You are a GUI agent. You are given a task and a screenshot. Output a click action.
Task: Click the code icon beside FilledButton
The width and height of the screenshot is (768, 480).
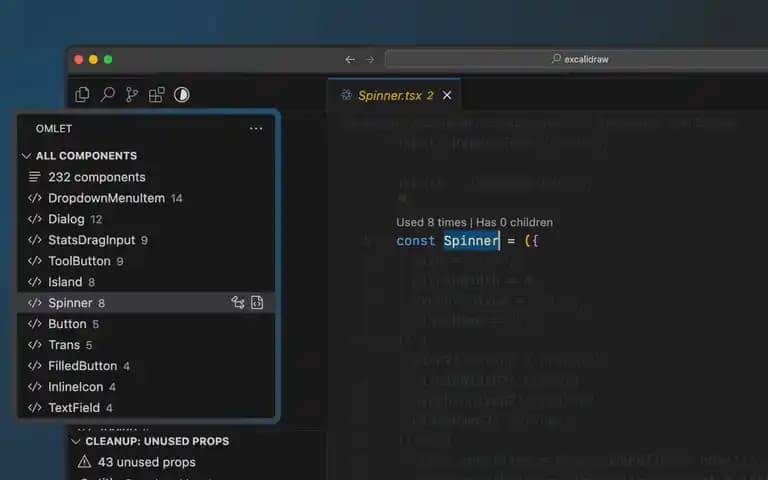pos(35,366)
